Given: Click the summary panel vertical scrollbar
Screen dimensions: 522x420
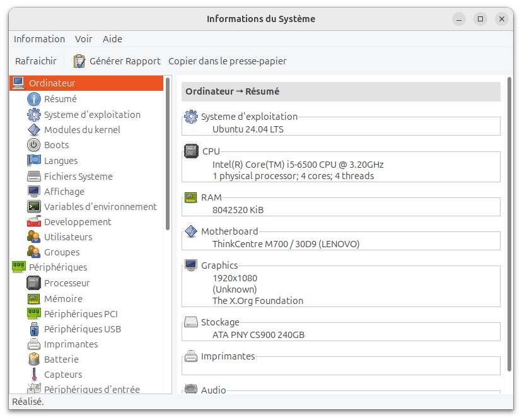Looking at the screenshot, I should tap(509, 224).
